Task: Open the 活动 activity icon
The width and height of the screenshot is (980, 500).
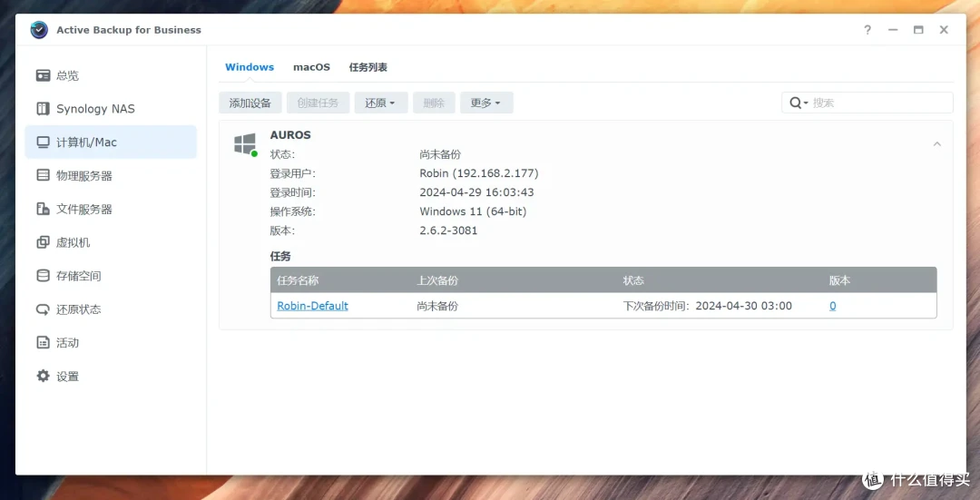Action: pyautogui.click(x=43, y=342)
